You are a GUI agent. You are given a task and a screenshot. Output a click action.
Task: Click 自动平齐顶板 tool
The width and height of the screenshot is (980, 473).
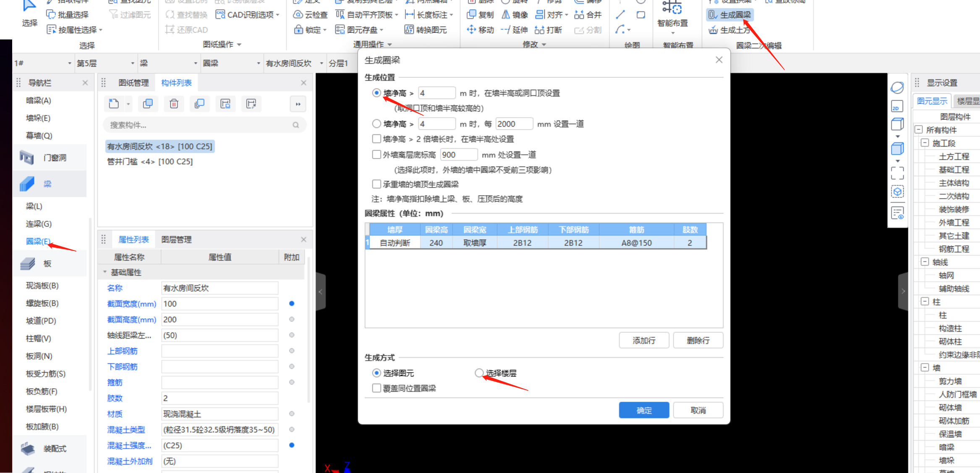(366, 15)
